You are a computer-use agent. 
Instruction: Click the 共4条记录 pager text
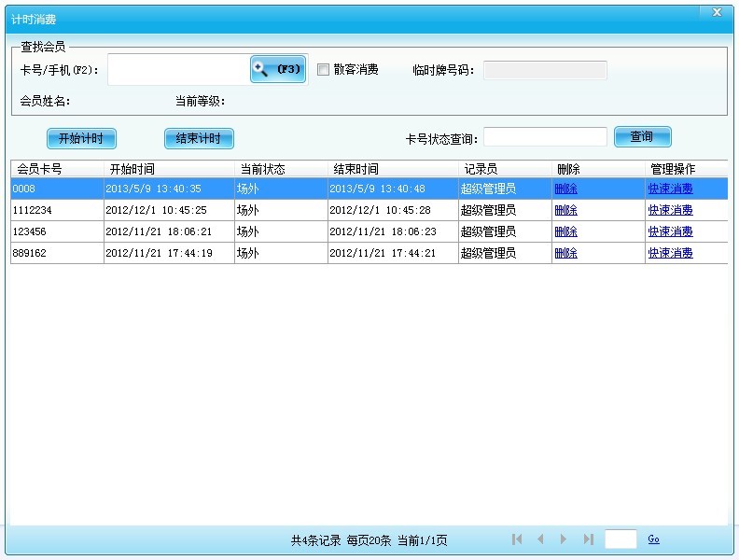pos(315,540)
